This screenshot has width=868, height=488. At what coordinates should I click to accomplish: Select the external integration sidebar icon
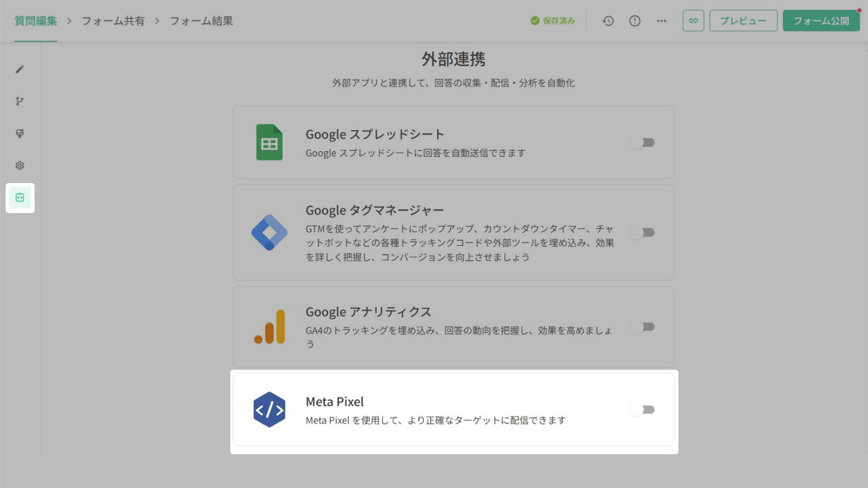(20, 198)
